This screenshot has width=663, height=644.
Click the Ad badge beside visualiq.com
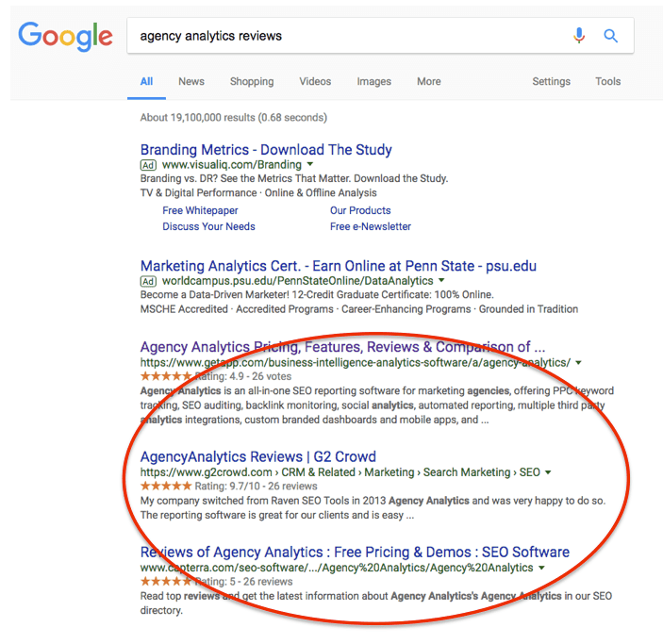click(x=148, y=165)
